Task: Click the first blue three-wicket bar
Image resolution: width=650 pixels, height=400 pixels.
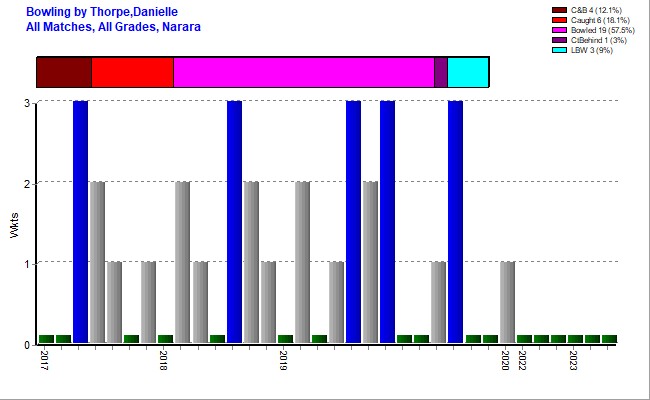Action: coord(80,222)
